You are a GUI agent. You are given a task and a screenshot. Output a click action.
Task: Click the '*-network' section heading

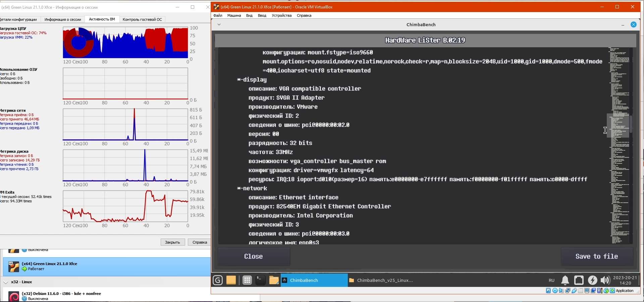coord(252,188)
